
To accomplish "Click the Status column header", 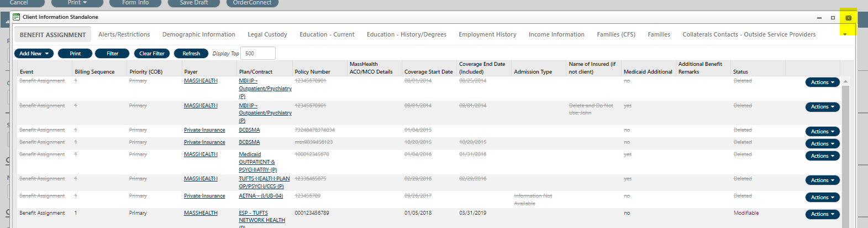I will [740, 72].
